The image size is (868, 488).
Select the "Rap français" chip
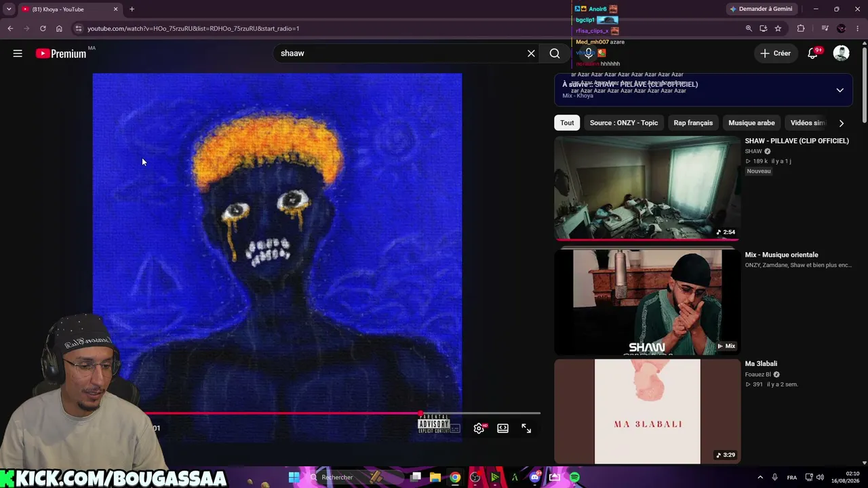click(693, 123)
